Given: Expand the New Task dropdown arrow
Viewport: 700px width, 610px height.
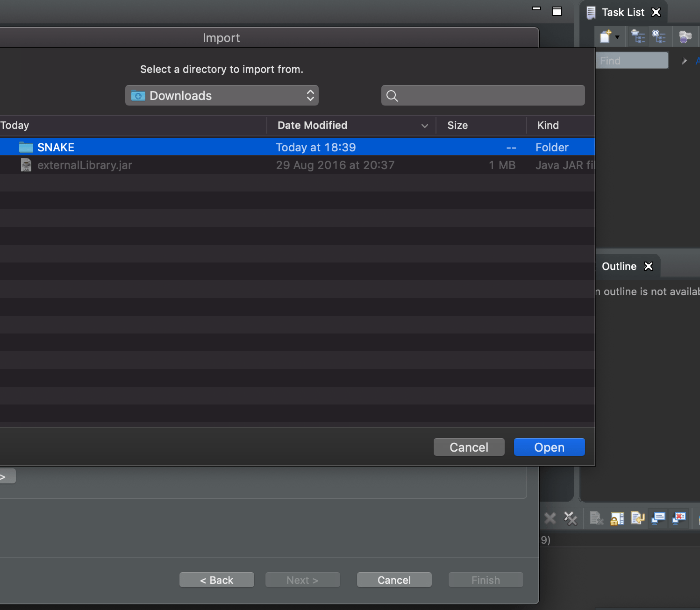Looking at the screenshot, I should pyautogui.click(x=617, y=37).
